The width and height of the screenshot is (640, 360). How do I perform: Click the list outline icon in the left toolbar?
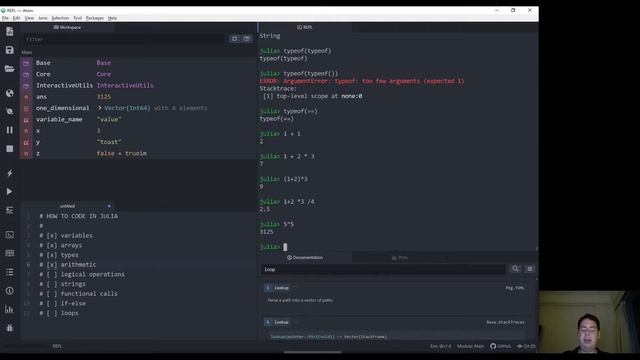9,272
